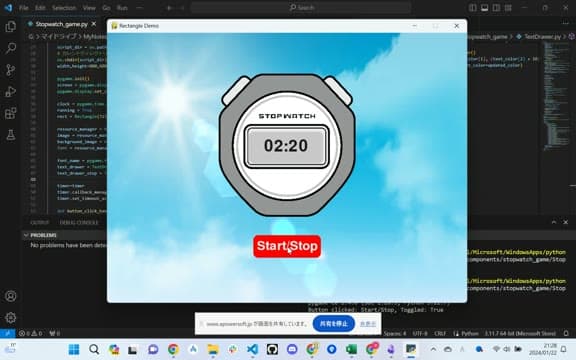
Task: Open the Wi-Fi network icon in system tray
Action: tap(497, 349)
